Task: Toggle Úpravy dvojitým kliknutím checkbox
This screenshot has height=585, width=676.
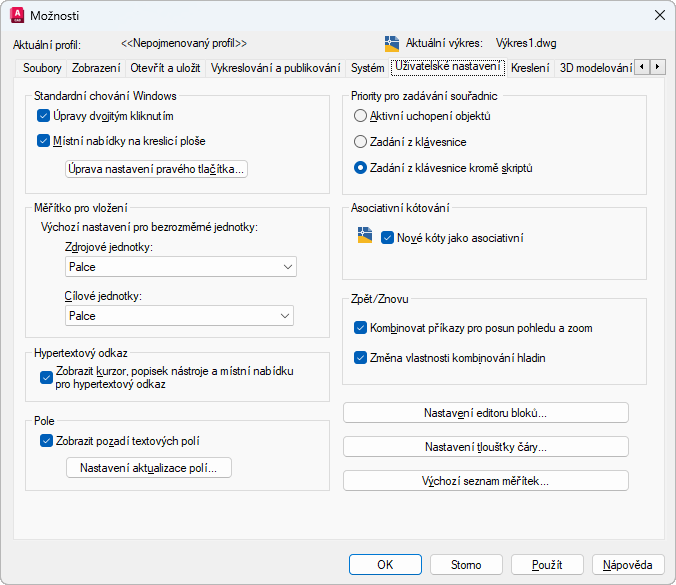Action: (x=44, y=116)
